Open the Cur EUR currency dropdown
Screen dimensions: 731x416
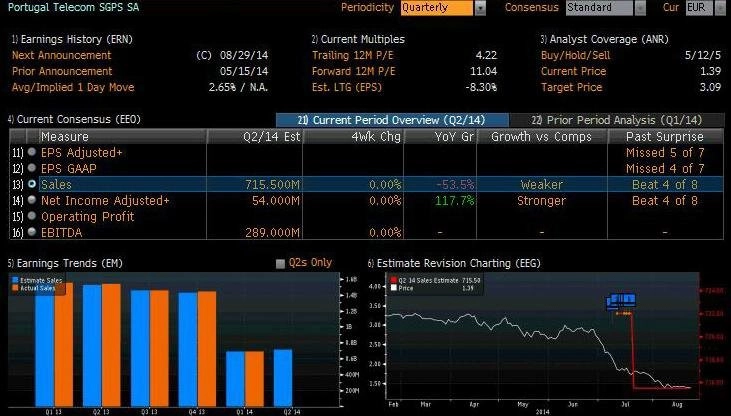click(699, 8)
